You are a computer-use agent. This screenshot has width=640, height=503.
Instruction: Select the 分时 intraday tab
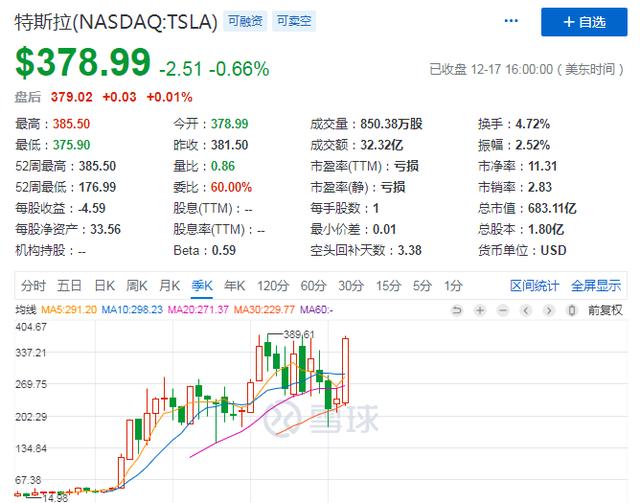click(x=33, y=285)
